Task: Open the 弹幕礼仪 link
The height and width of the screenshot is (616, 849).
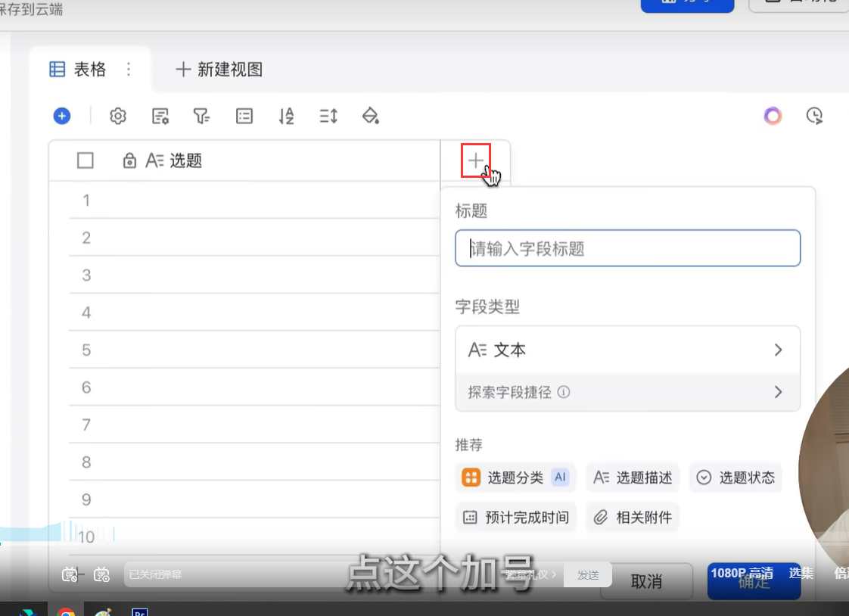Action: point(530,575)
